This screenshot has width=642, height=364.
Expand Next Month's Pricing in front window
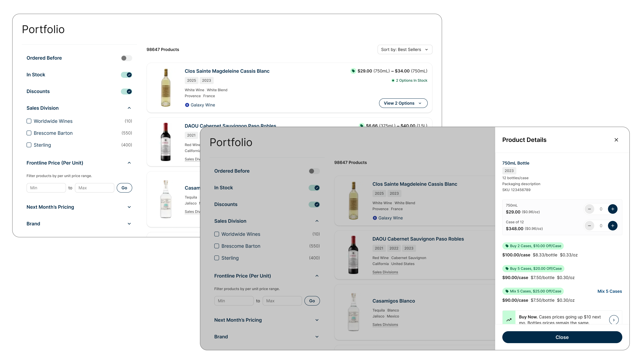click(x=317, y=320)
